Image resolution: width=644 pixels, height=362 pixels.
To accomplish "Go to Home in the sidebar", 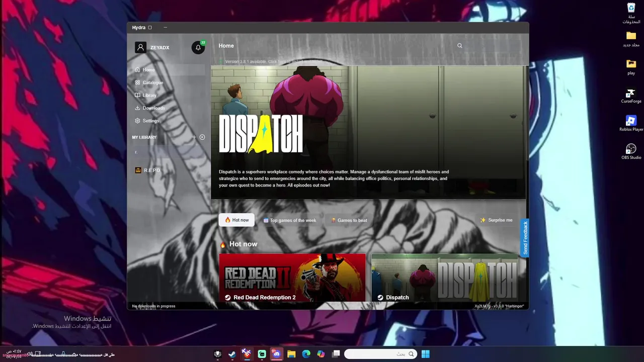I will pyautogui.click(x=168, y=70).
